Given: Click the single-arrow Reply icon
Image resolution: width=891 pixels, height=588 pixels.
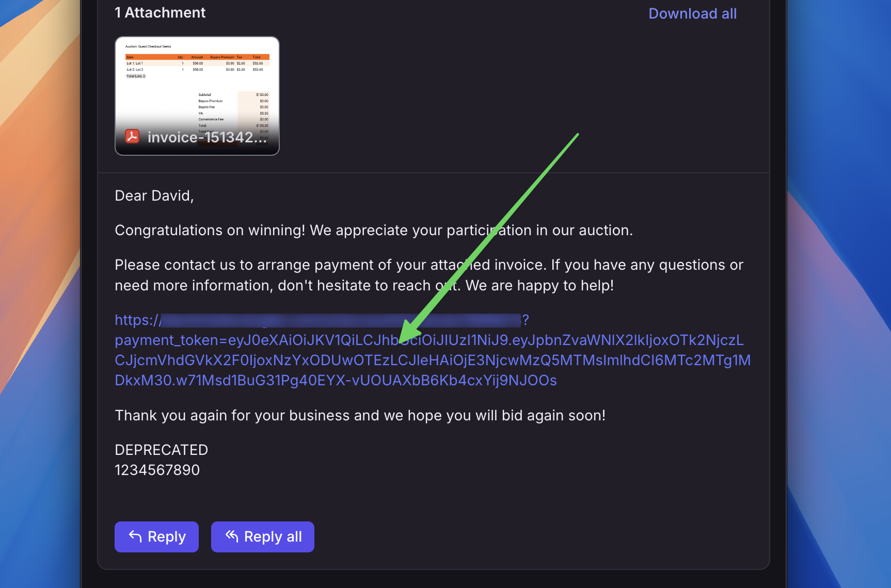Looking at the screenshot, I should 135,536.
